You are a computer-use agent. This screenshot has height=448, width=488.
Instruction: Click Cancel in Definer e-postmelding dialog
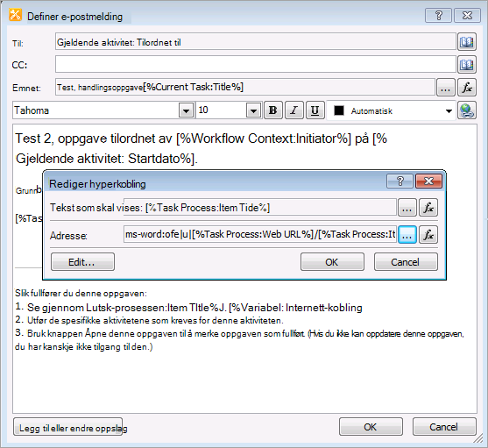pyautogui.click(x=444, y=426)
